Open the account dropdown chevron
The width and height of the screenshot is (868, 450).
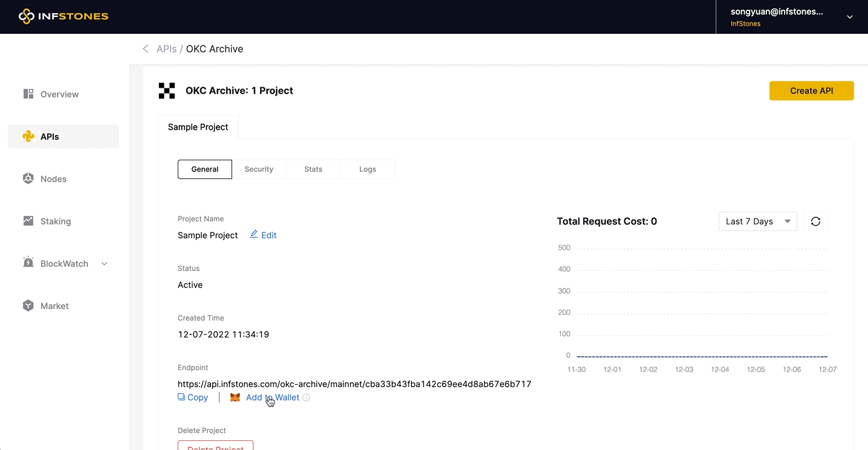(x=849, y=17)
